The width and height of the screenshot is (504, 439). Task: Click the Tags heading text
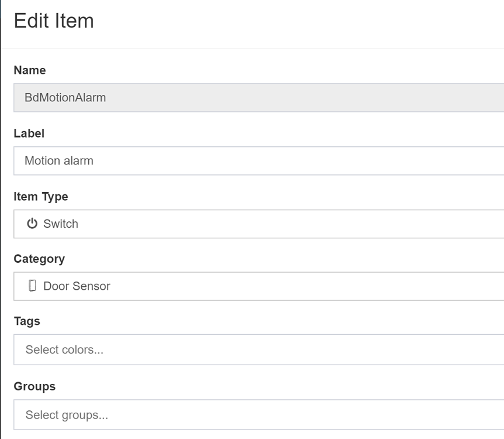27,321
